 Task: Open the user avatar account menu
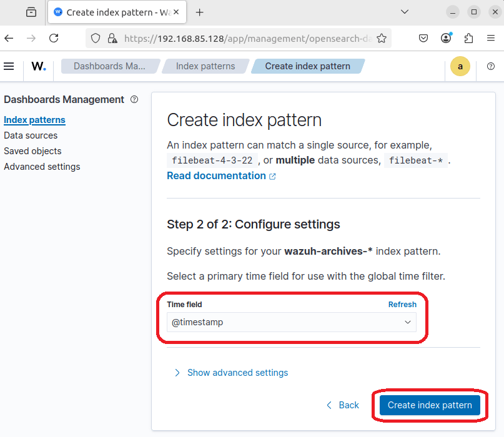pyautogui.click(x=460, y=67)
